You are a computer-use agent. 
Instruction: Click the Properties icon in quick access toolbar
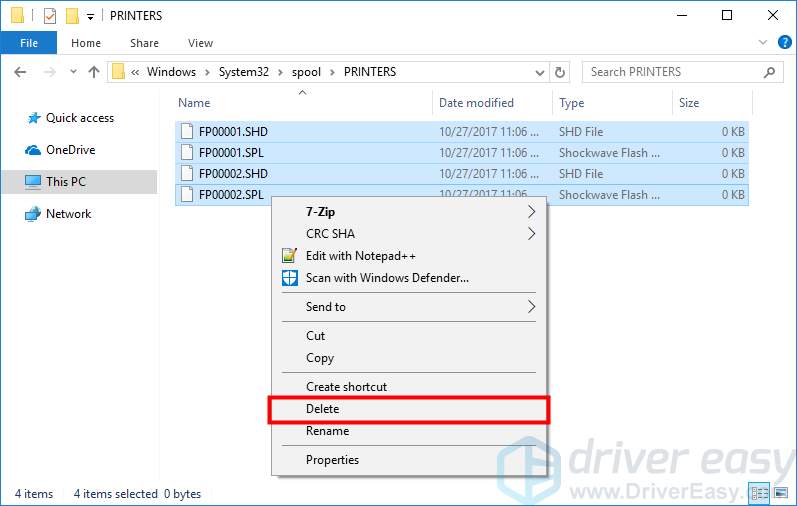[49, 16]
